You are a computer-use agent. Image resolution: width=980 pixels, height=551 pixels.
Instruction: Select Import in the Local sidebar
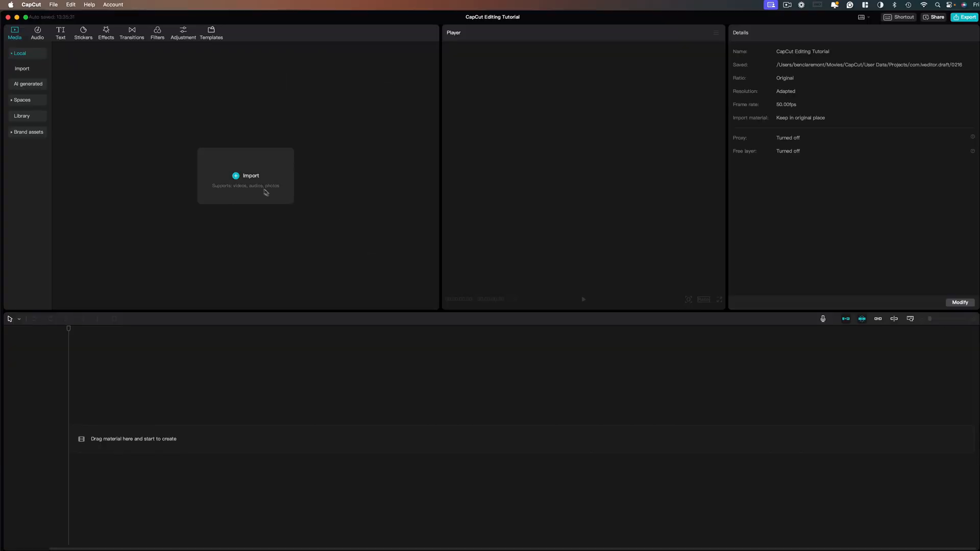click(22, 68)
